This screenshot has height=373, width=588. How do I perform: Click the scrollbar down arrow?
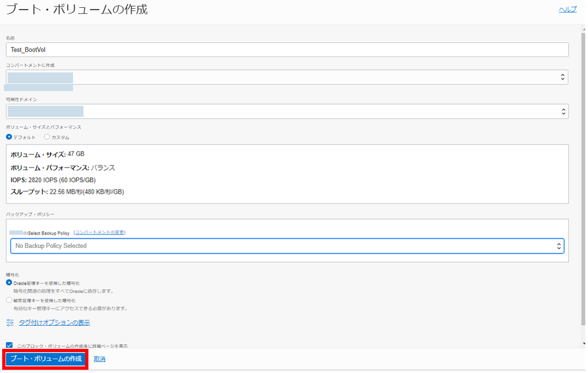(x=584, y=343)
